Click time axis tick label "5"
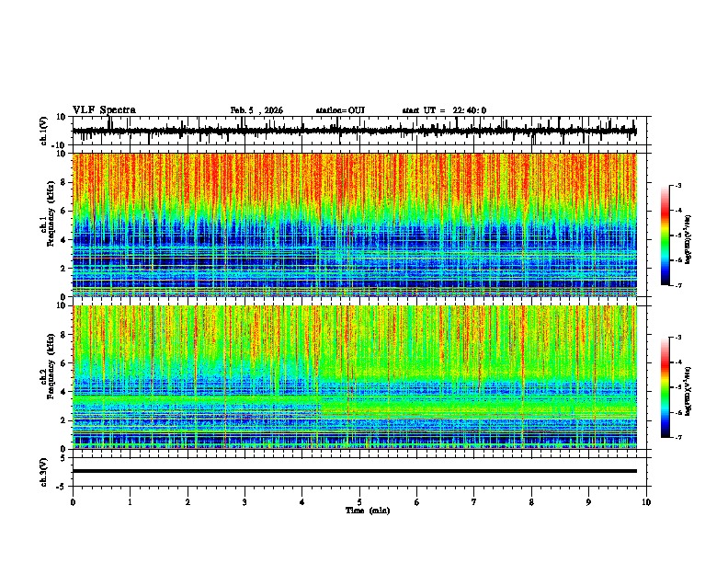728x563 pixels. (359, 502)
